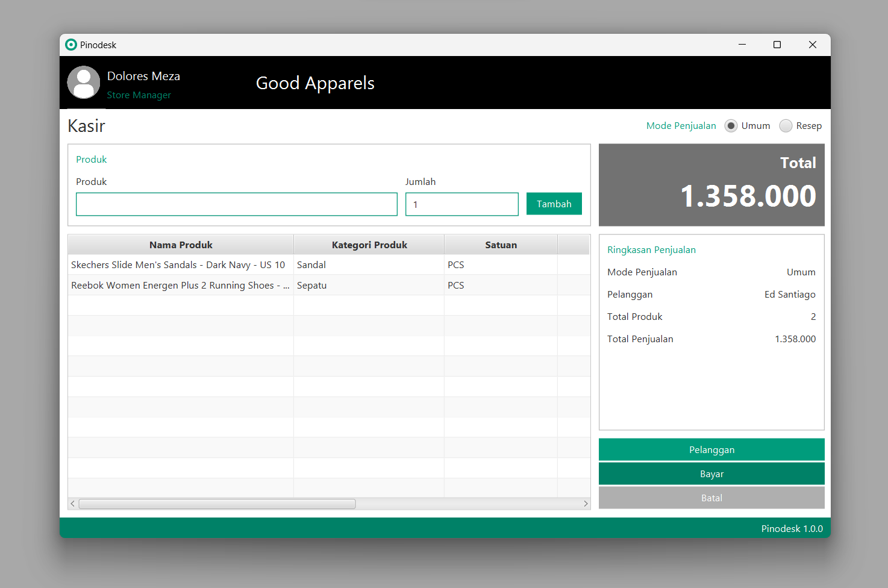Image resolution: width=888 pixels, height=588 pixels.
Task: Click the horizontal scrollbar left arrow
Action: (x=73, y=504)
